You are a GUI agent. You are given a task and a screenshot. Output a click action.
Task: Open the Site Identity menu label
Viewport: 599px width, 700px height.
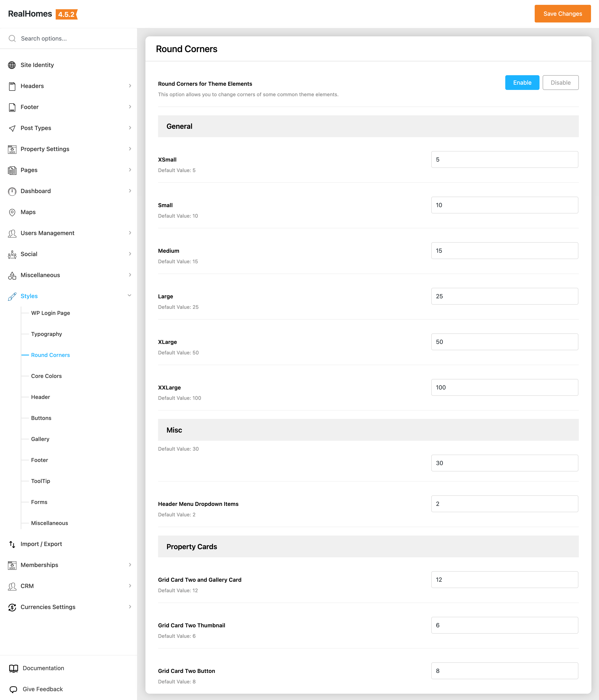click(37, 65)
